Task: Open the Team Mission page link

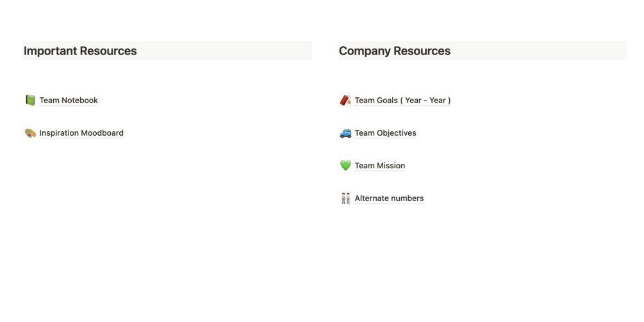Action: tap(380, 165)
